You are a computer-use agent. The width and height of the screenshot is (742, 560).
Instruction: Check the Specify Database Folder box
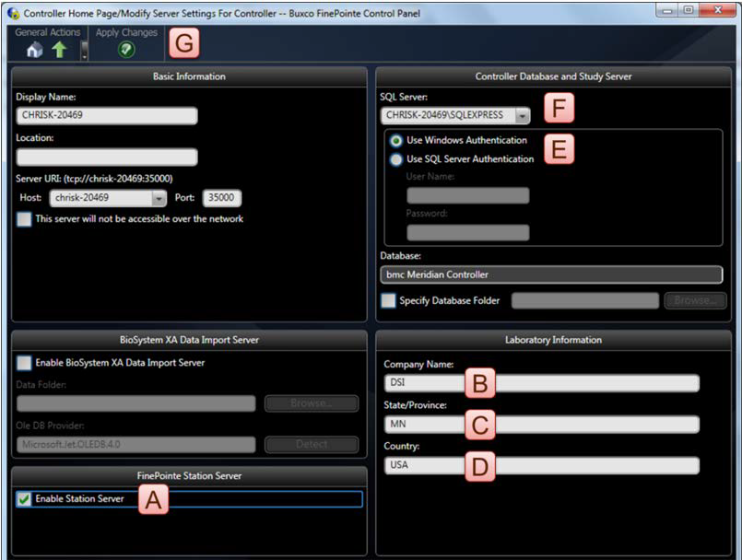click(388, 301)
